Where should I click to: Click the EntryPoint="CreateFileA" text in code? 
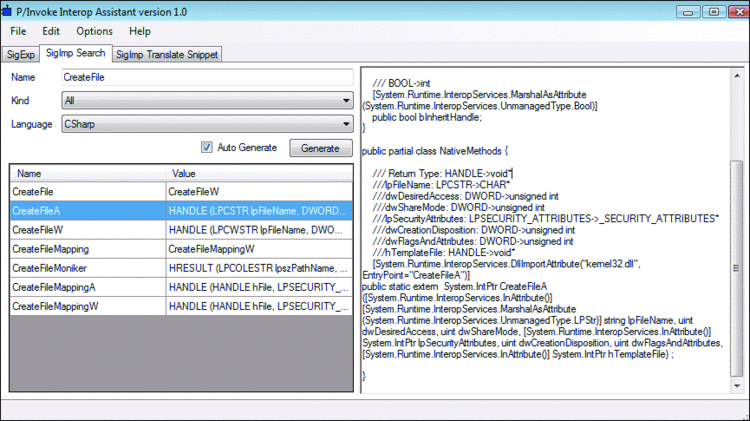416,275
